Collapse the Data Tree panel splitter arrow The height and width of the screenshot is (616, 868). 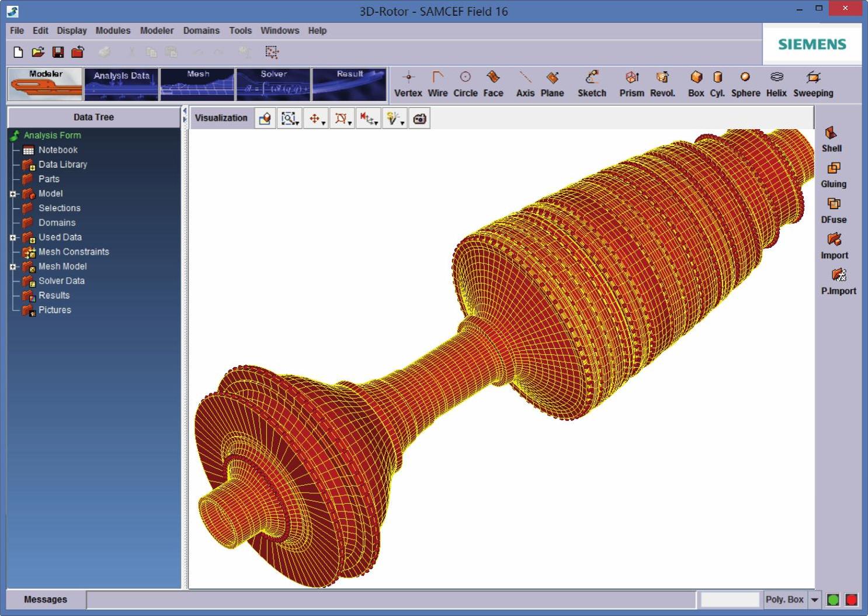click(185, 111)
